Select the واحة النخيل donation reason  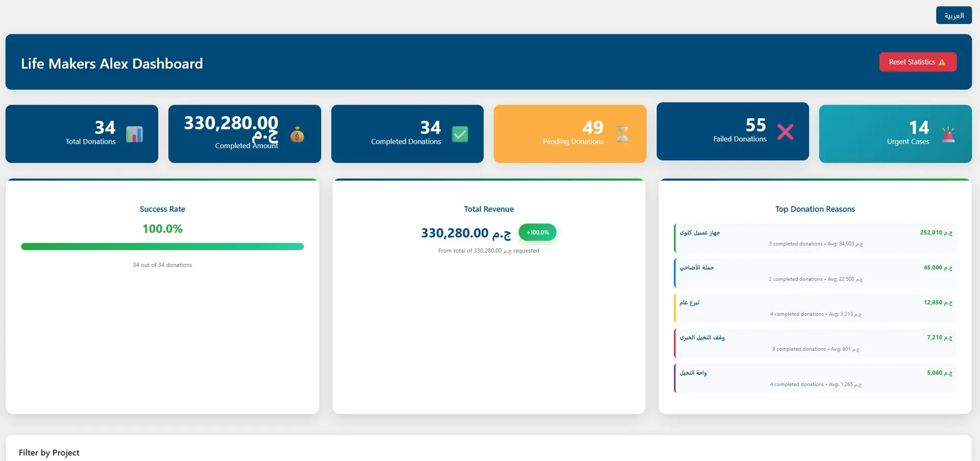point(693,373)
